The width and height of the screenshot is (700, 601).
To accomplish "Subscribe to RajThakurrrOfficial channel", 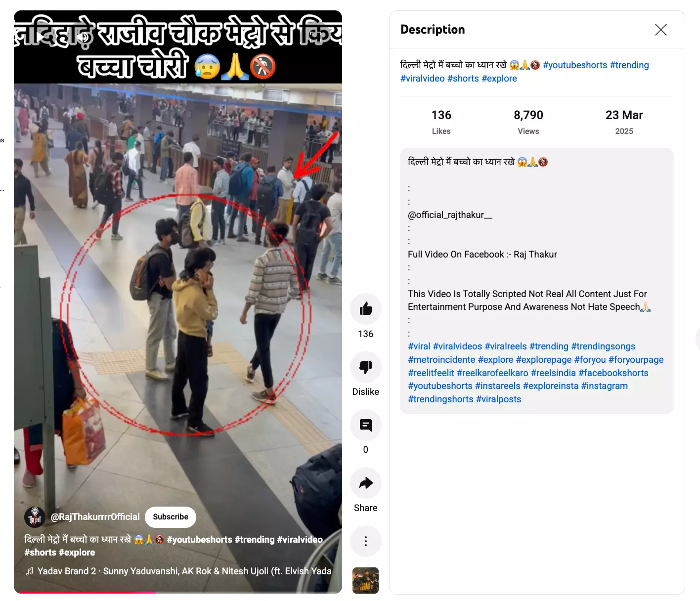I will coord(171,517).
